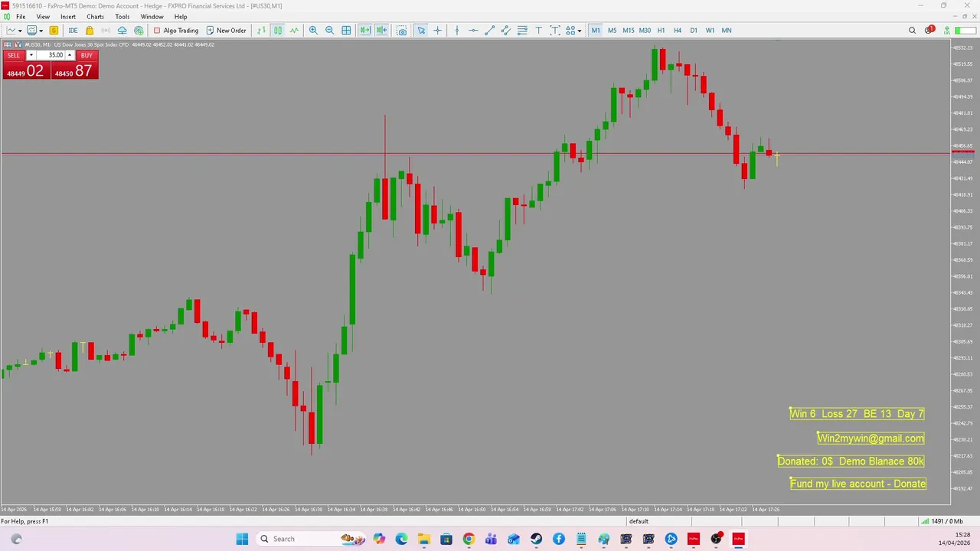
Task: Zoom out on the chart
Action: pos(330,31)
